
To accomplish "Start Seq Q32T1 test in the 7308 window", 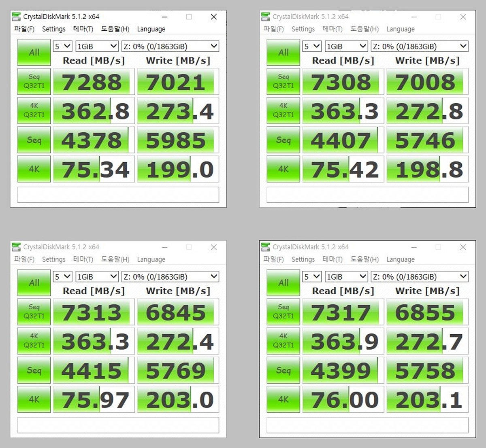I will pos(283,81).
